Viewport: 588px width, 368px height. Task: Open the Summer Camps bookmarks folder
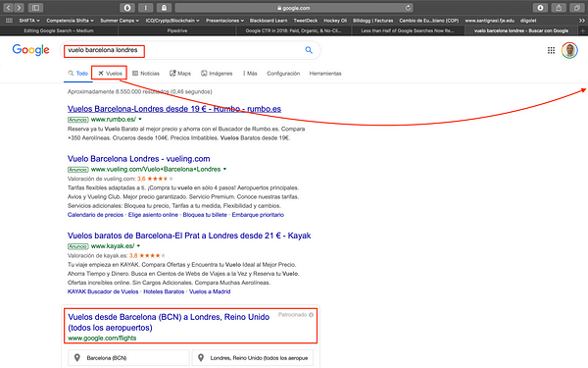coord(120,21)
